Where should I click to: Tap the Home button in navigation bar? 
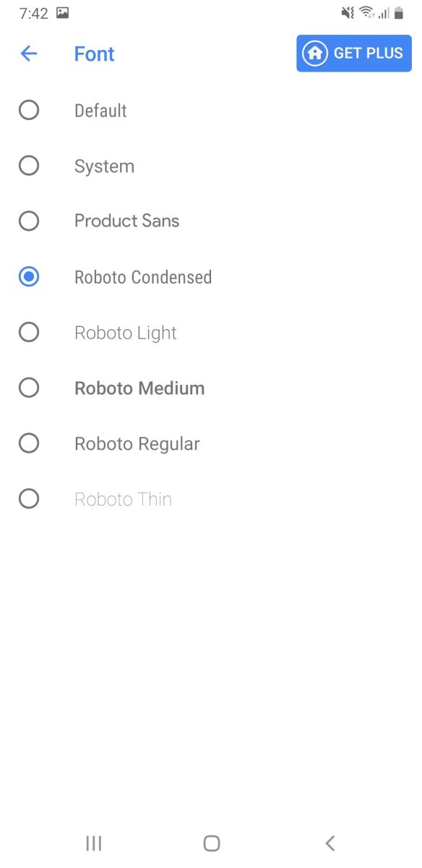point(210,843)
